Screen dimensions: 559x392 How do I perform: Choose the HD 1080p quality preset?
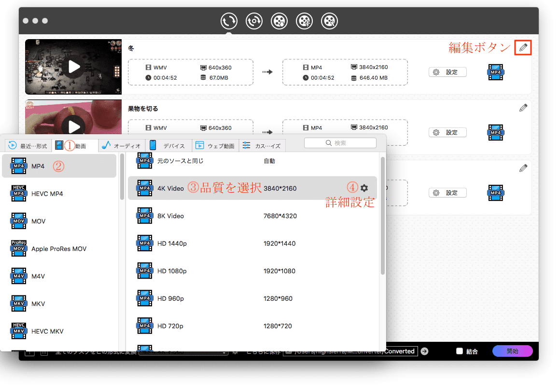pos(172,271)
